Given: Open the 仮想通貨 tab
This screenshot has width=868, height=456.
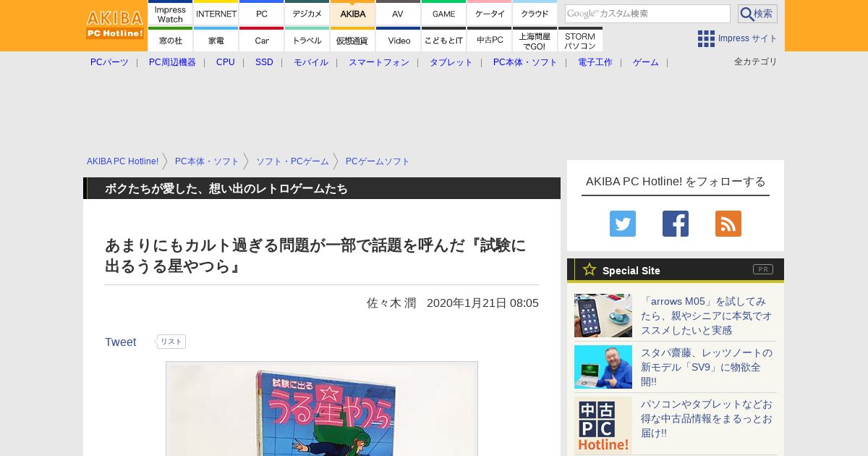Looking at the screenshot, I should click(353, 40).
